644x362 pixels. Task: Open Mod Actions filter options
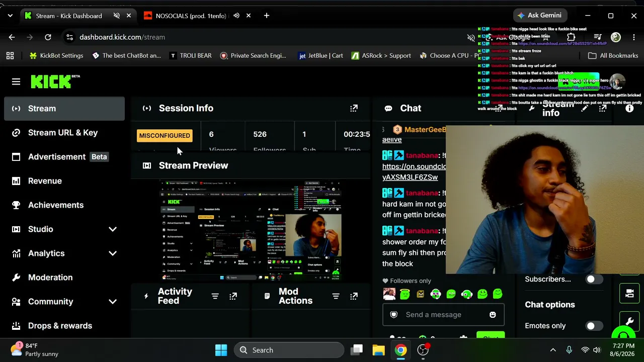[336, 296]
